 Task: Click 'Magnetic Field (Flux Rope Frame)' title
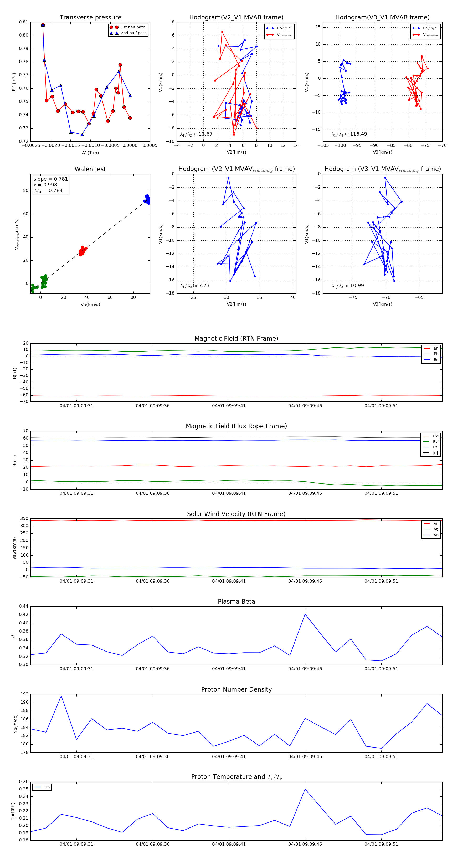tap(236, 426)
